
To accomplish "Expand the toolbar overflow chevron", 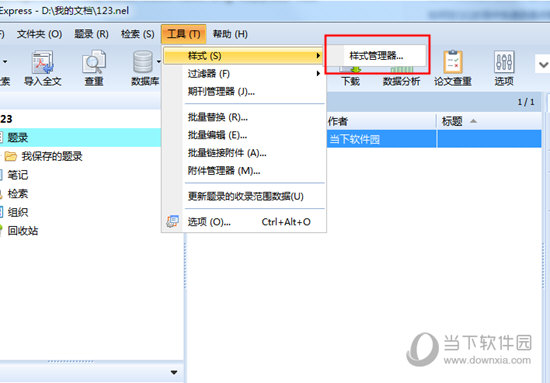I will tap(543, 65).
